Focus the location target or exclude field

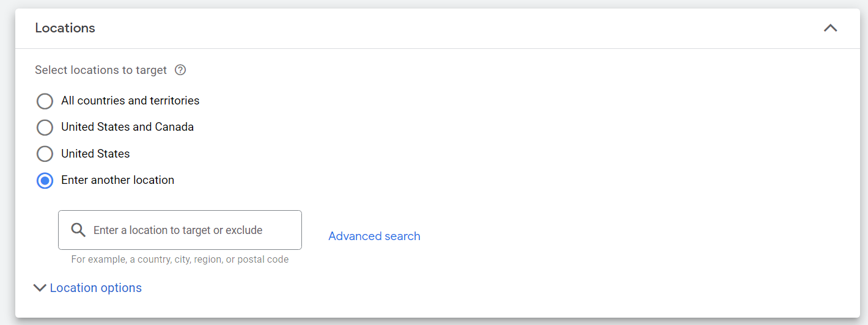[281, 230]
